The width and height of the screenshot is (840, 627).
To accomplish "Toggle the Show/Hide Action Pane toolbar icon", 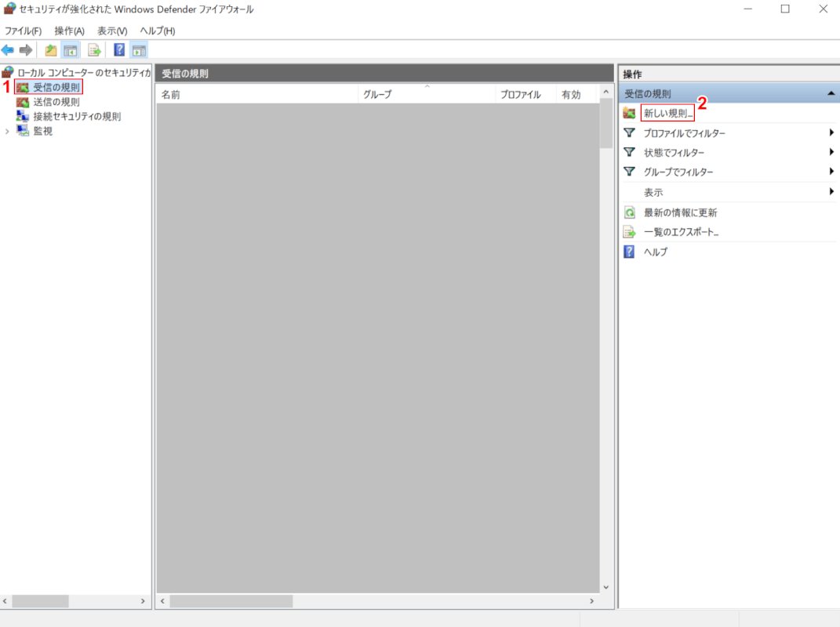I will click(x=139, y=50).
